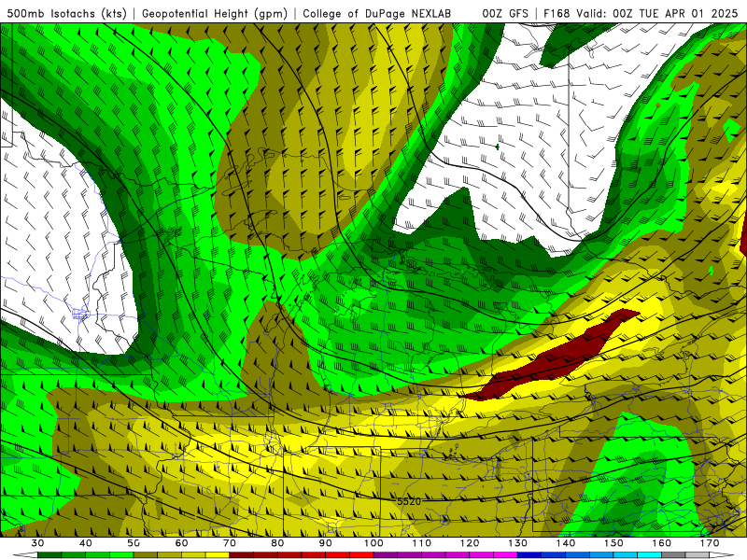This screenshot has width=747, height=560.
Task: Click the colorbar label '50'
Action: tap(134, 543)
